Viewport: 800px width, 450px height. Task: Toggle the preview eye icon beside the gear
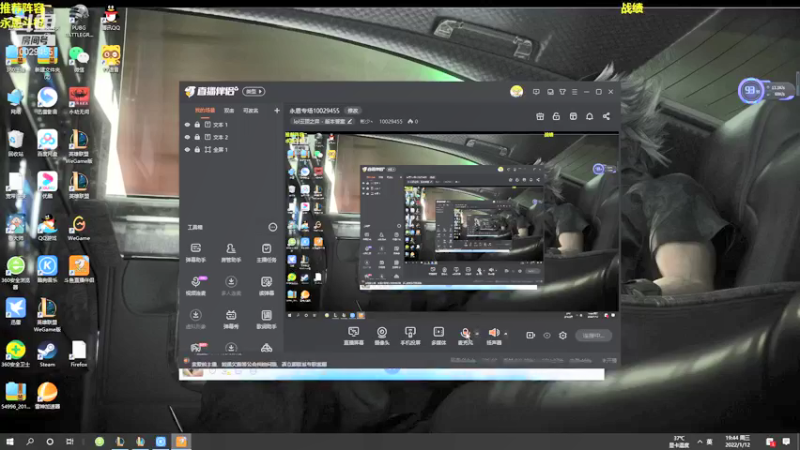pos(546,335)
